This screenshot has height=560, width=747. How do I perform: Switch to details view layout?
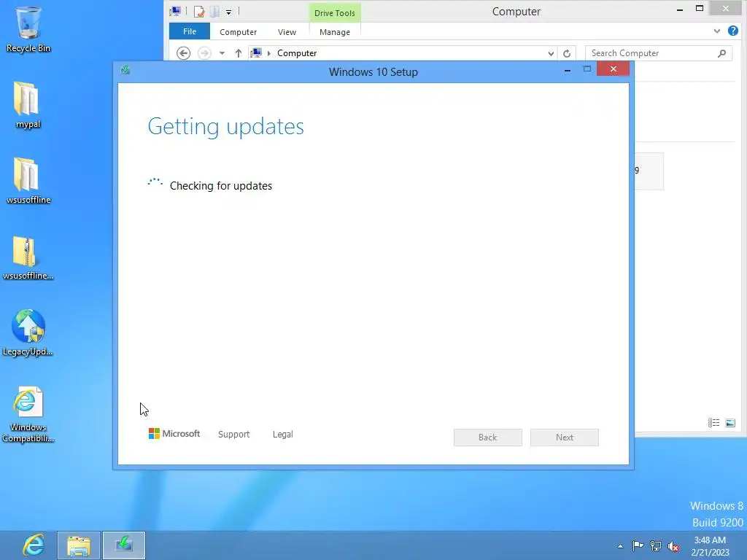(713, 423)
